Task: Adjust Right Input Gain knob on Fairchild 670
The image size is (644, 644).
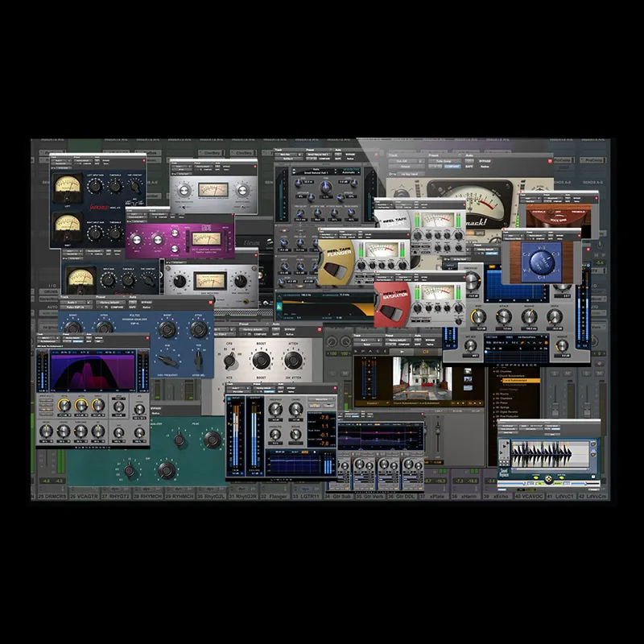Action: [x=95, y=233]
